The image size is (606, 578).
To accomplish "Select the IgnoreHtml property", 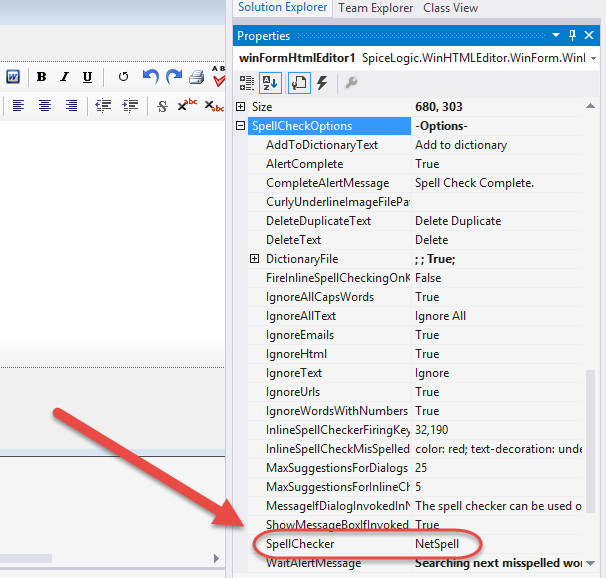I will (x=296, y=354).
